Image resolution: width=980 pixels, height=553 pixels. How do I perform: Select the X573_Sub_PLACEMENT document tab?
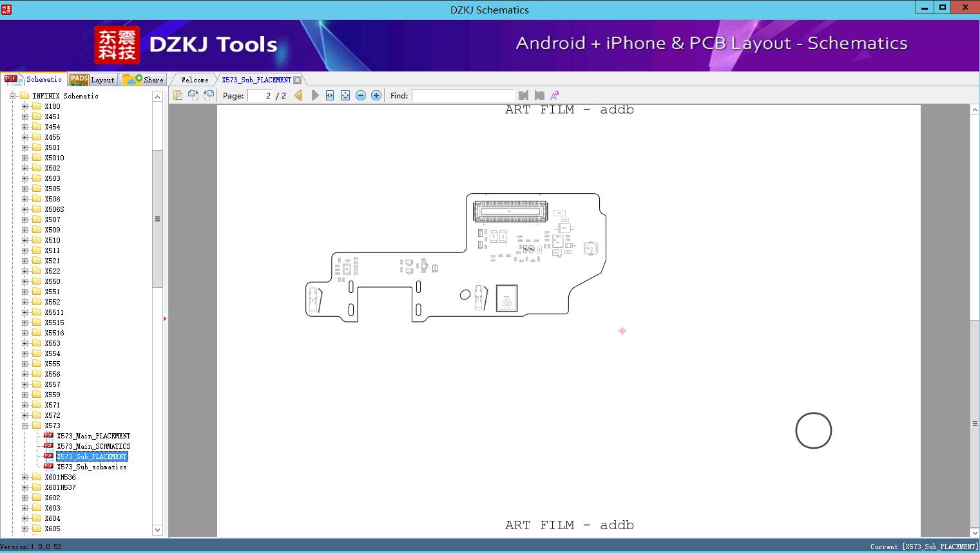click(x=256, y=79)
